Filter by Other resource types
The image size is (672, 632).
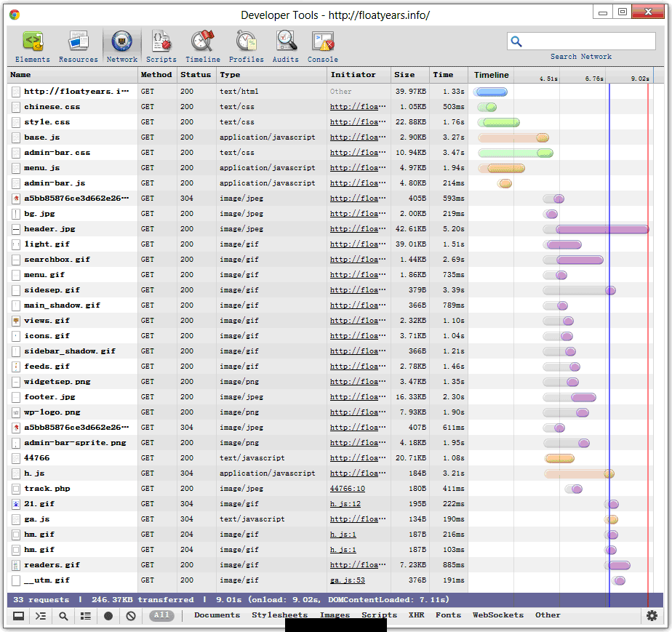tap(548, 615)
